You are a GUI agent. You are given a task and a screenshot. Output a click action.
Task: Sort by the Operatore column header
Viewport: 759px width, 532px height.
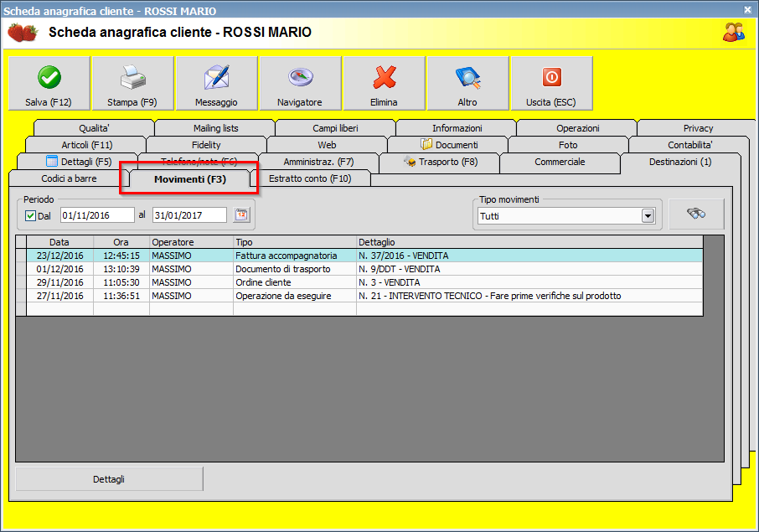190,242
